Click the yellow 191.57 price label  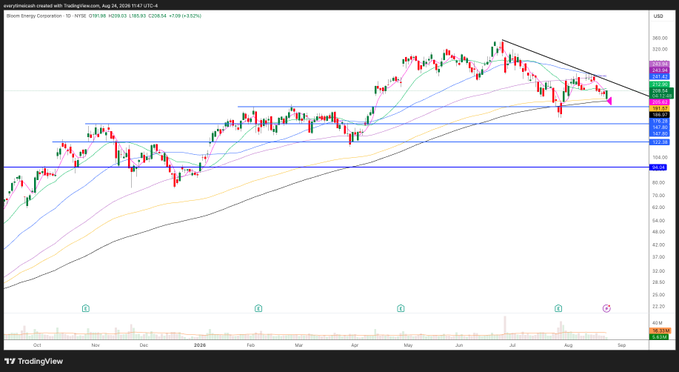660,108
